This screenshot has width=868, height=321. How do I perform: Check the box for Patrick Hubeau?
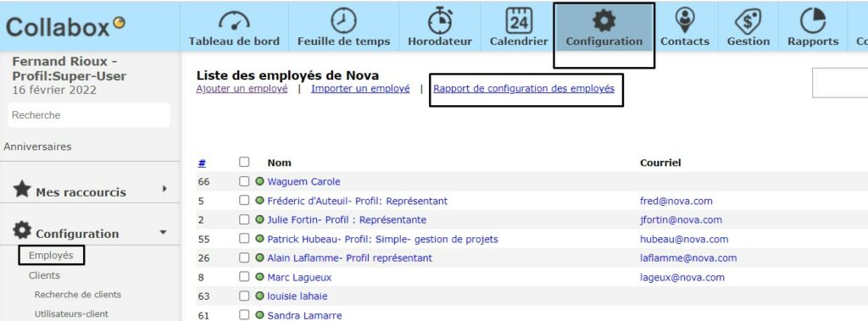(x=244, y=239)
